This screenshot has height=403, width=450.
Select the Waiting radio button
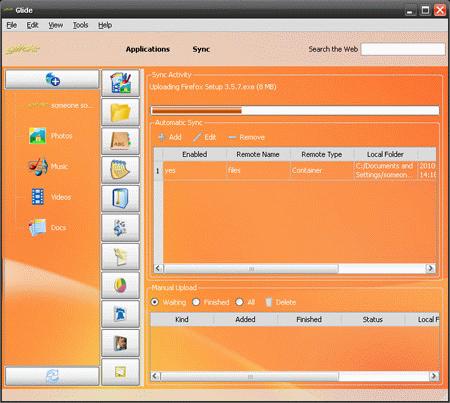tap(155, 302)
